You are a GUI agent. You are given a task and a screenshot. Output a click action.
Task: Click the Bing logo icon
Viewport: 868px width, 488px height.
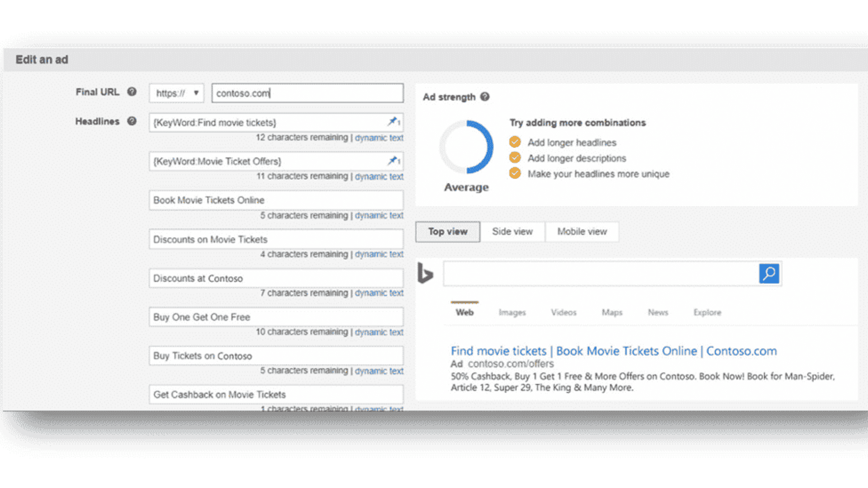[425, 273]
